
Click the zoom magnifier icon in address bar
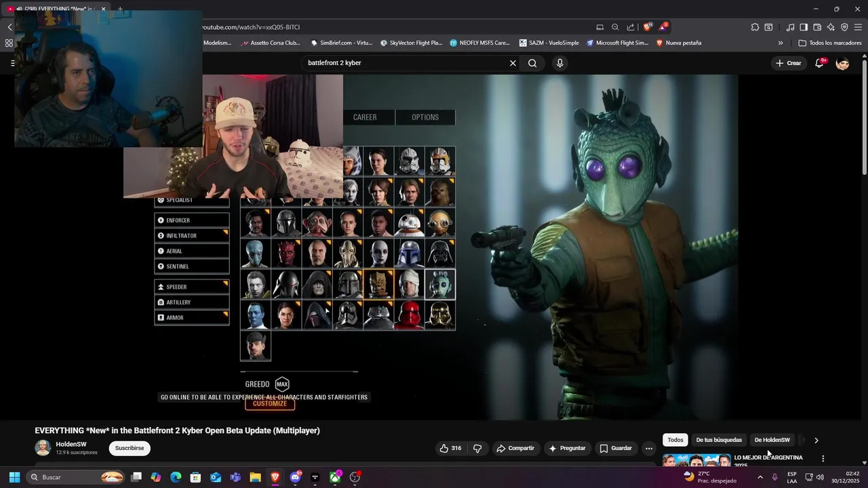615,27
